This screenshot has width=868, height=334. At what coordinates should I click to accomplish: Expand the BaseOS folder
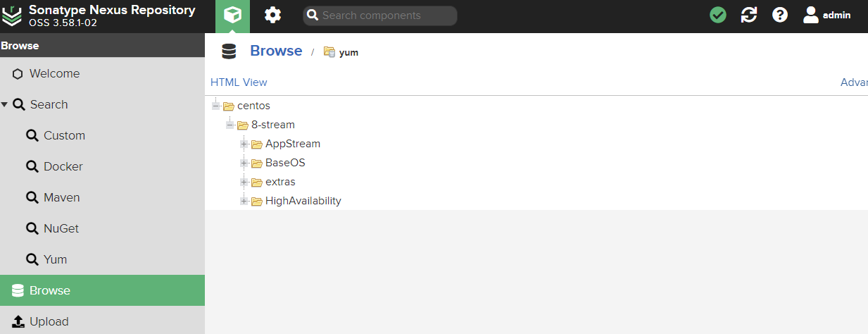tap(244, 163)
